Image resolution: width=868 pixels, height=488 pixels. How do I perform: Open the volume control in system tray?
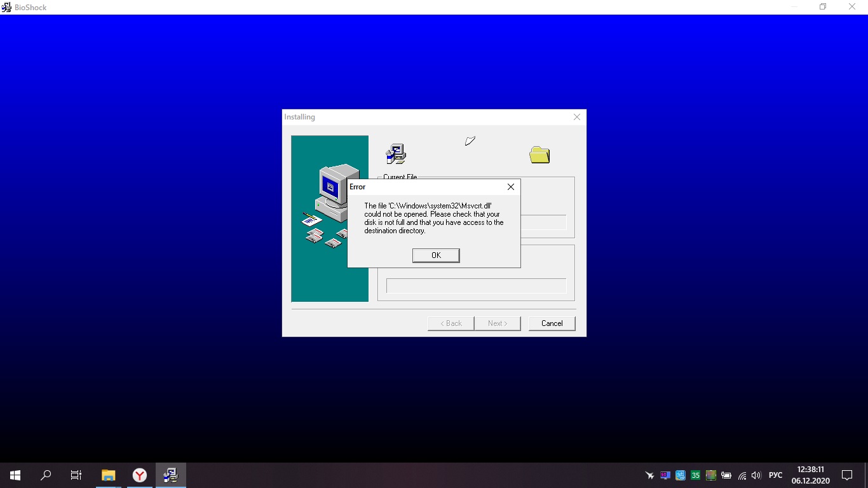click(x=756, y=475)
